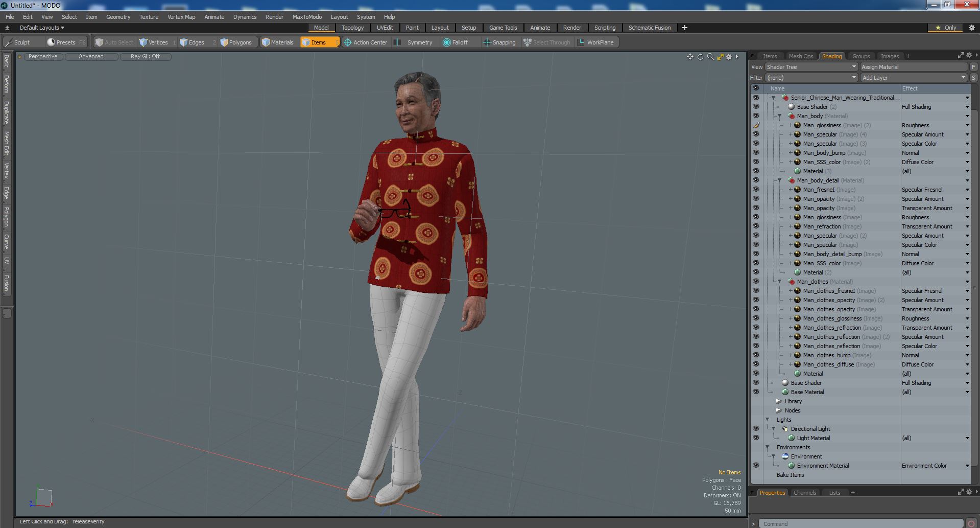Open the MaxToModo menu
This screenshot has height=528, width=980.
(x=307, y=17)
